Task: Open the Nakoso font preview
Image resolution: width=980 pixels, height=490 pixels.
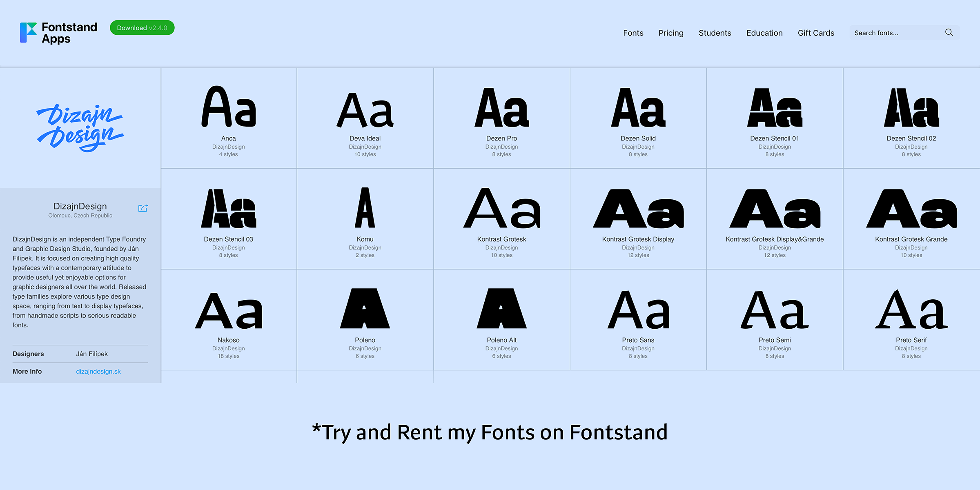Action: click(x=229, y=320)
